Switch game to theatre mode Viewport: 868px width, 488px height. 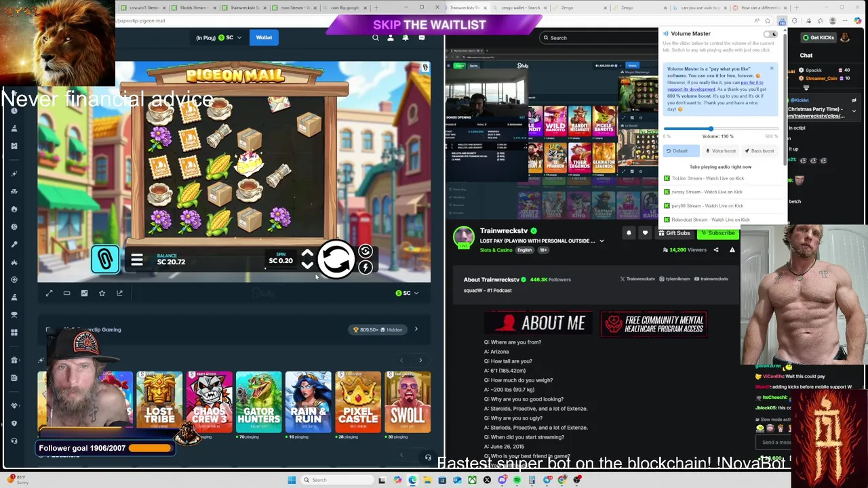point(66,293)
